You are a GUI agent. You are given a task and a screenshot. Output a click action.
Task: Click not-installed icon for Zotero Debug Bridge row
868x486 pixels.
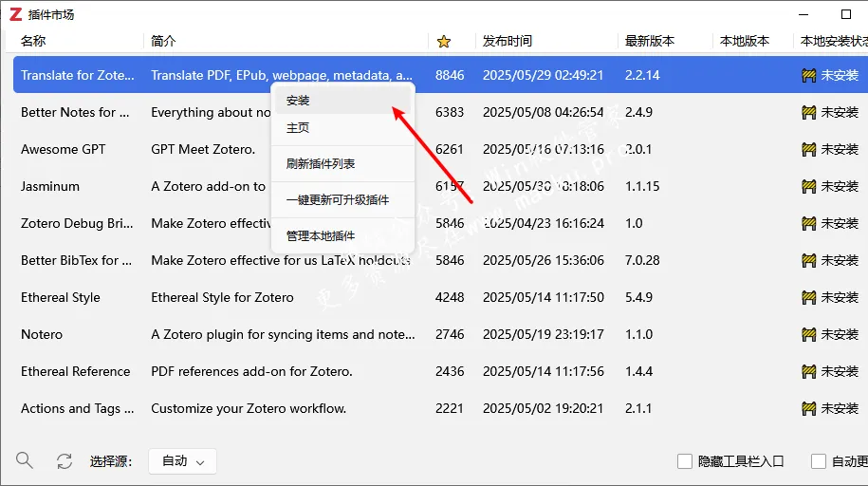[x=809, y=224]
